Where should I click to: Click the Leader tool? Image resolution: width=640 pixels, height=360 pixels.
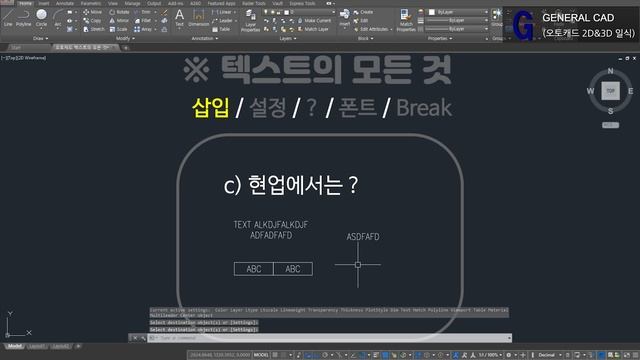pyautogui.click(x=222, y=21)
